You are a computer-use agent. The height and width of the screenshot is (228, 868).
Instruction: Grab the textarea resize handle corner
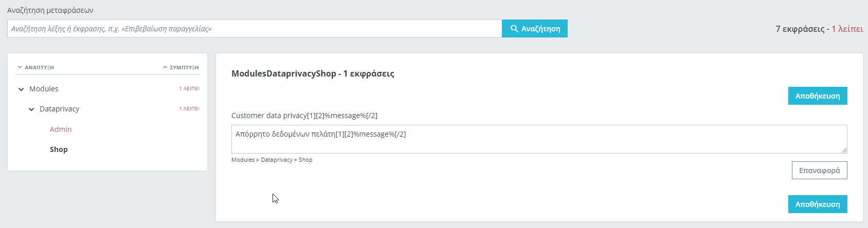[x=844, y=150]
